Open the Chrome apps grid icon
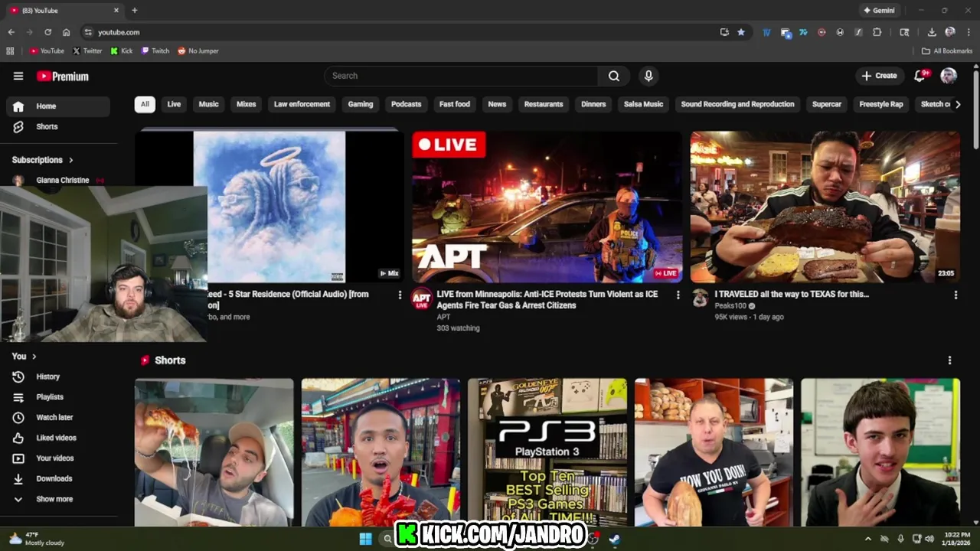Image resolution: width=980 pixels, height=551 pixels. click(10, 51)
